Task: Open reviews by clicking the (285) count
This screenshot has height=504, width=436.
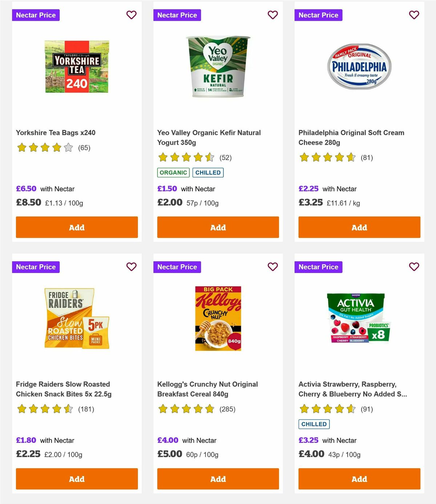Action: click(228, 409)
